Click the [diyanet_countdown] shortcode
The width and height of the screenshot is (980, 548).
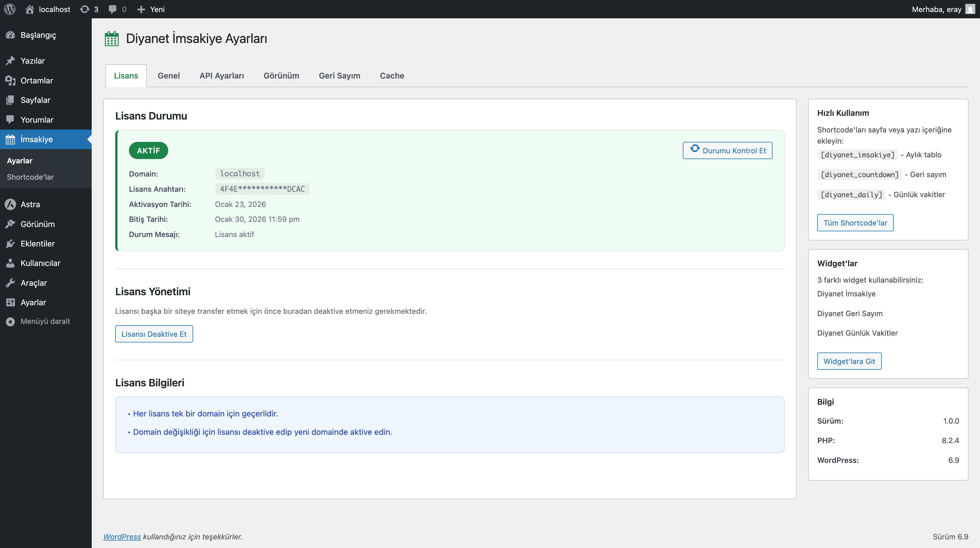[859, 175]
